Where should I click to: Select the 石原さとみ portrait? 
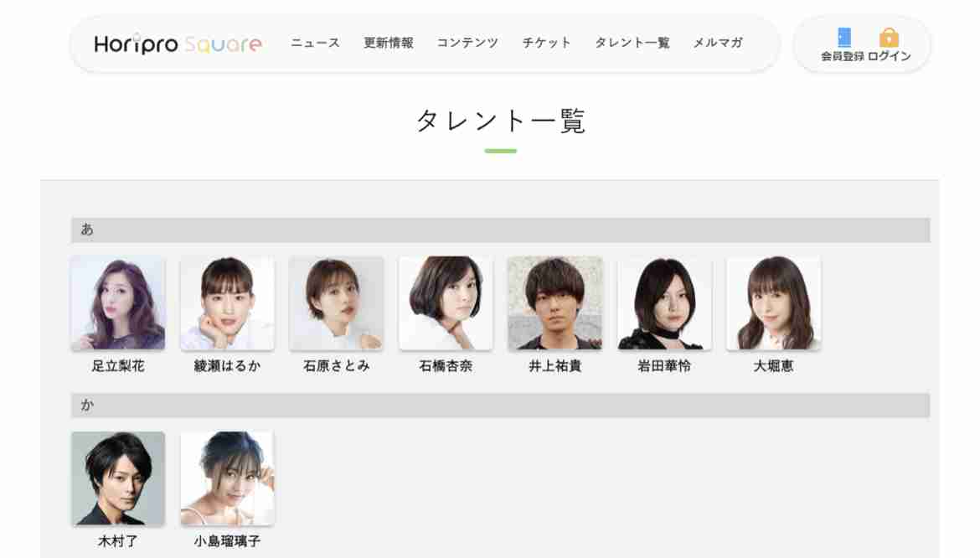click(x=336, y=303)
